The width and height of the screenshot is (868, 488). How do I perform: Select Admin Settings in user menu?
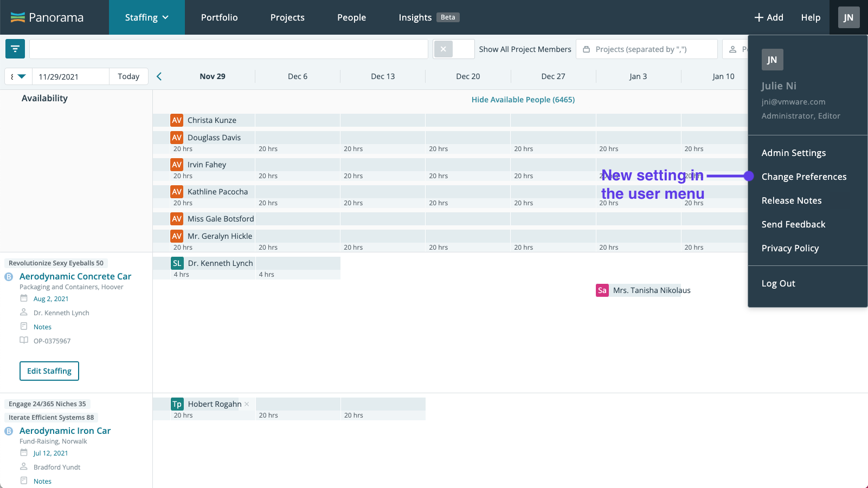pos(794,153)
